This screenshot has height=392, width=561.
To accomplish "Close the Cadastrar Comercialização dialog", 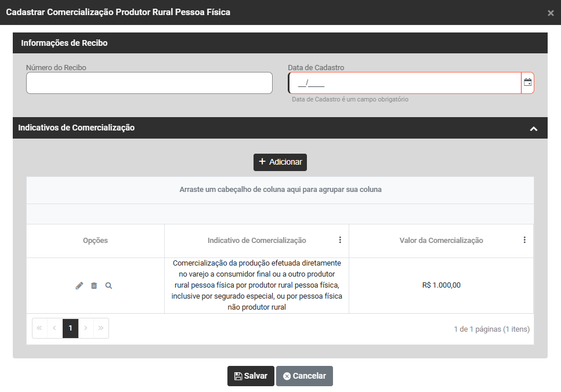I will pos(551,13).
